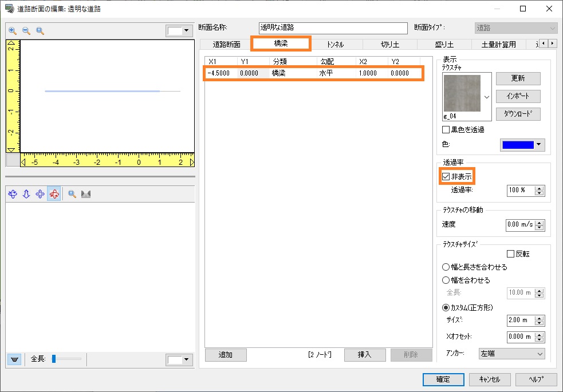
Task: Click the section shape icon at bottom-left
Action: pos(14,359)
